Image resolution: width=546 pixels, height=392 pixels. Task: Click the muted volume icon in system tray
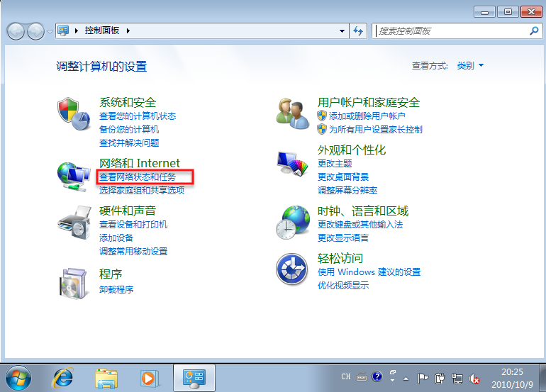(x=475, y=377)
